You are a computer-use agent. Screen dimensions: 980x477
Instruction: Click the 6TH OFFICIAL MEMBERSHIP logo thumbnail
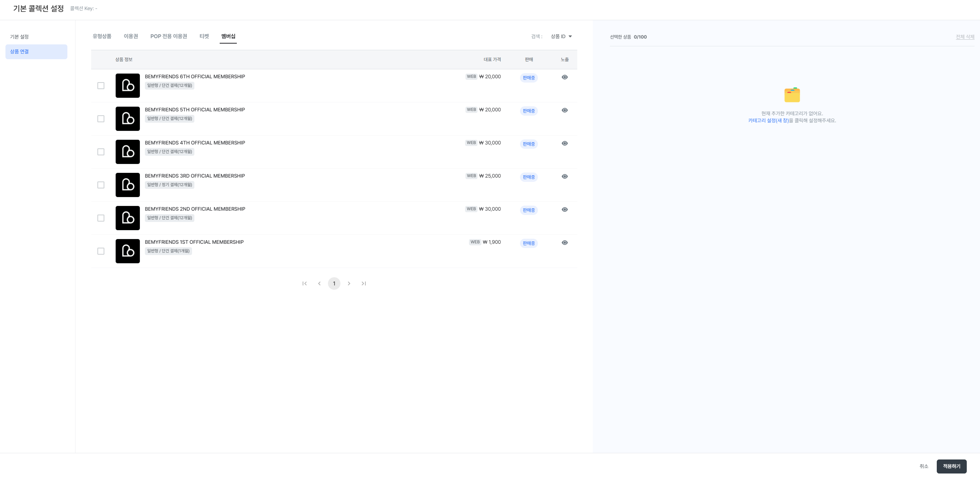tap(128, 86)
